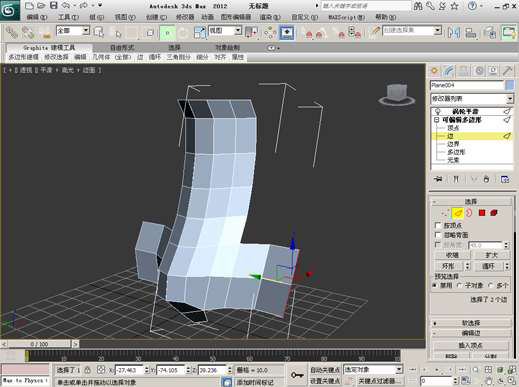519x387 pixels.
Task: Activate the Select and Move tool (green highlighted)
Action: 168,33
